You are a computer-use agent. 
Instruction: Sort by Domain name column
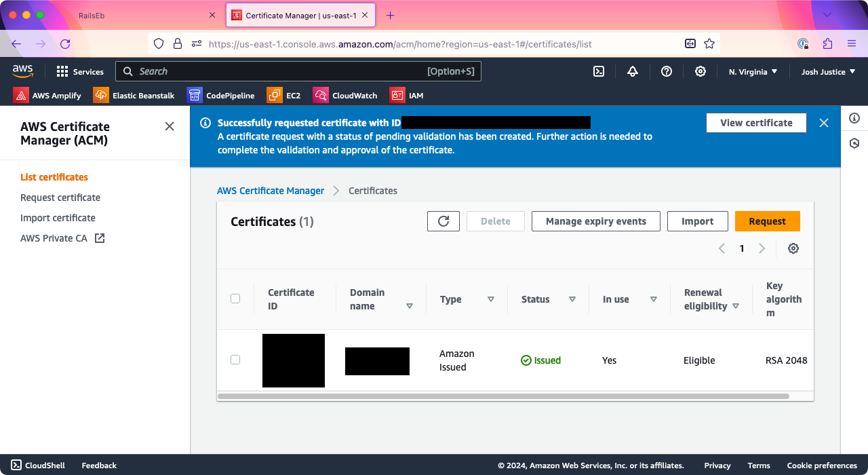pyautogui.click(x=410, y=306)
